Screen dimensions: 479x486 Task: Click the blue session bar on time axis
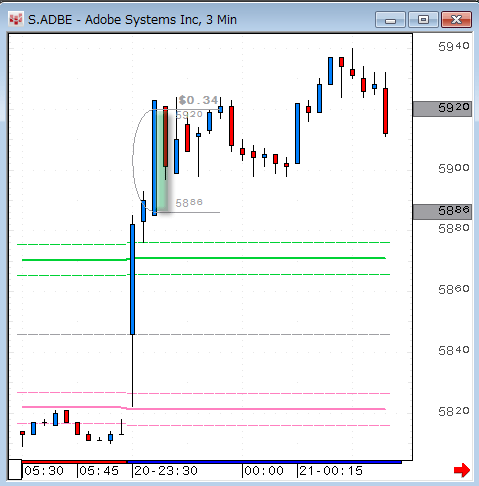pos(264,462)
